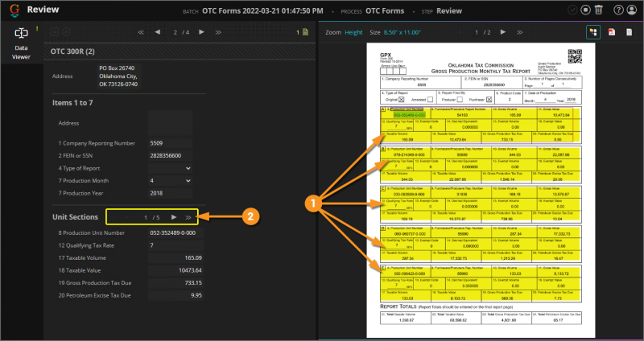644x341 pixels.
Task: Go to next unit section
Action: [x=174, y=217]
